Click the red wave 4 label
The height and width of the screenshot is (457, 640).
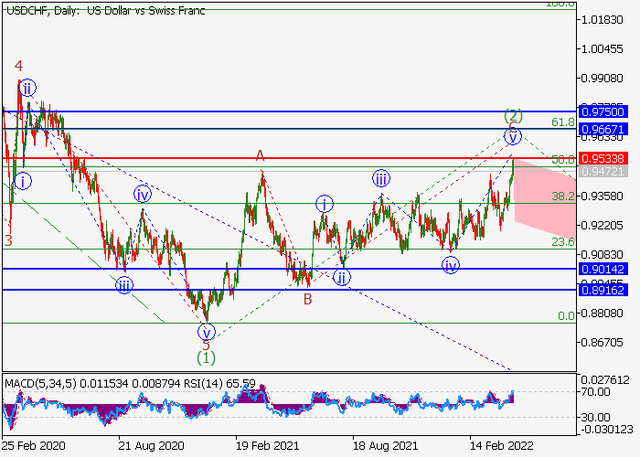(18, 66)
